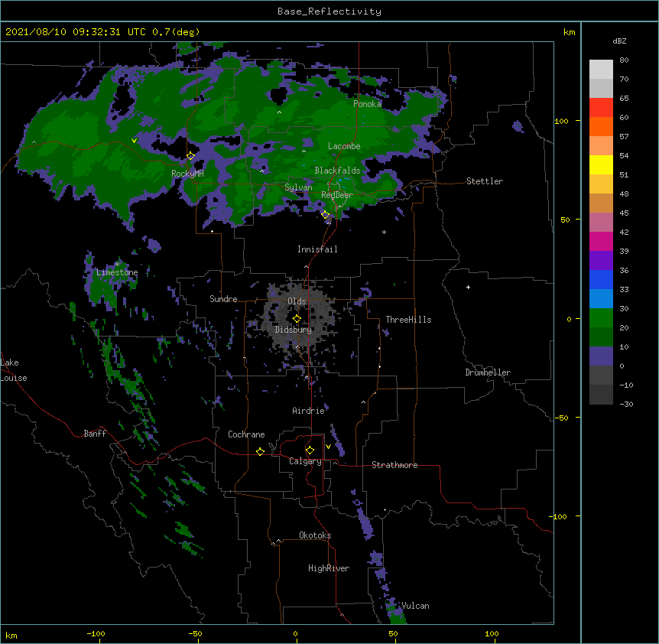Click white asterisk marker east of Innisfail
The width and height of the screenshot is (659, 644).
pos(384,233)
